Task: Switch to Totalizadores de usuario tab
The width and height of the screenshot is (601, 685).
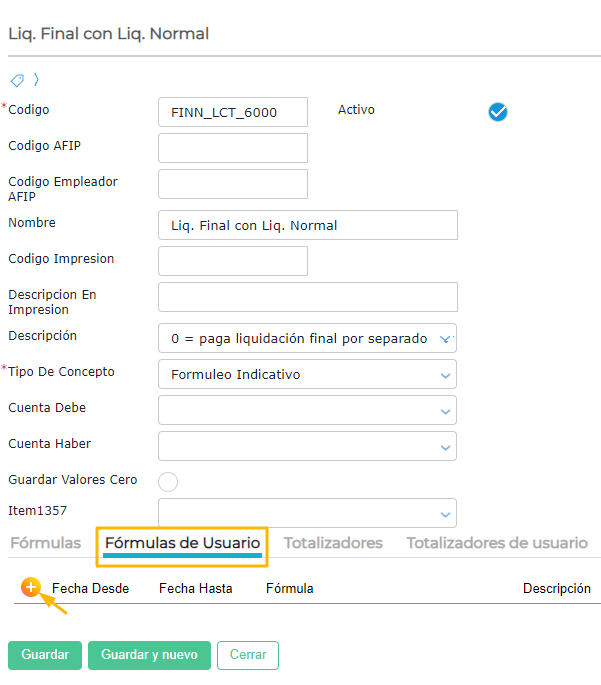Action: coord(497,543)
